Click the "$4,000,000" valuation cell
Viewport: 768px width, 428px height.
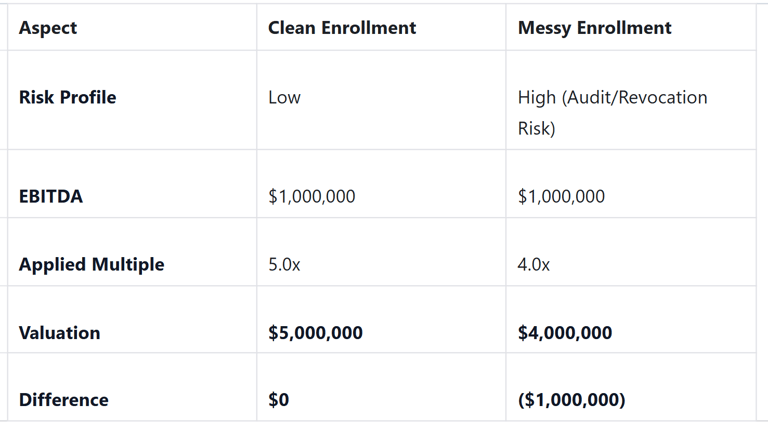click(x=565, y=333)
